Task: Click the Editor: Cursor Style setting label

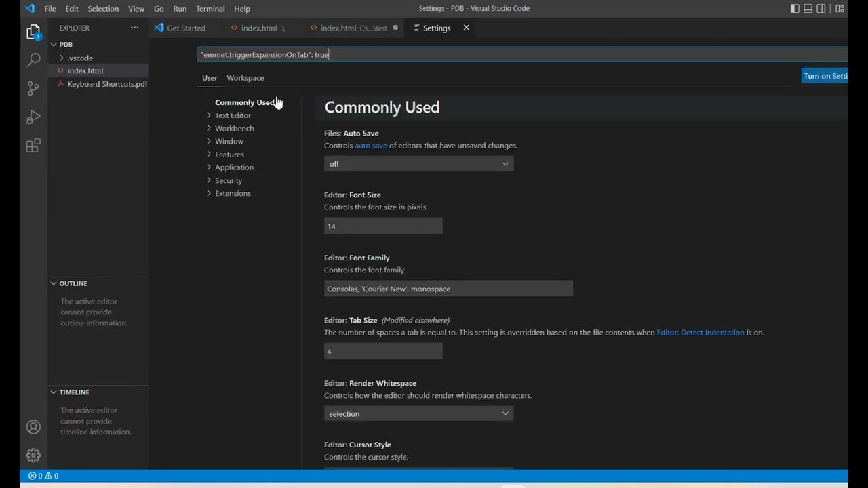Action: pos(357,445)
